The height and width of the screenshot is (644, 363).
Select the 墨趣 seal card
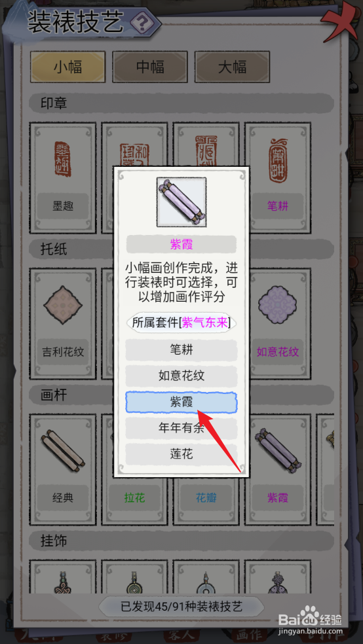tap(63, 178)
